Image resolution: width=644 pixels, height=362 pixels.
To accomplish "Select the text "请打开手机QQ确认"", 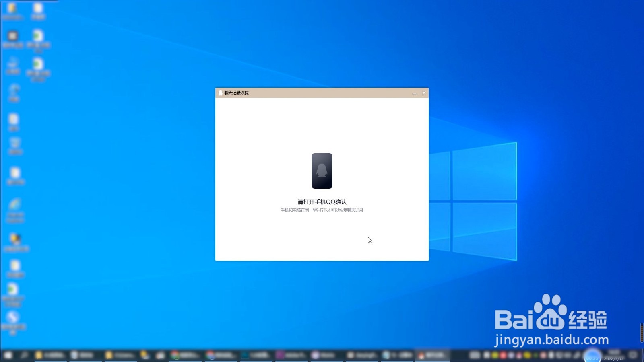I will coord(322,202).
